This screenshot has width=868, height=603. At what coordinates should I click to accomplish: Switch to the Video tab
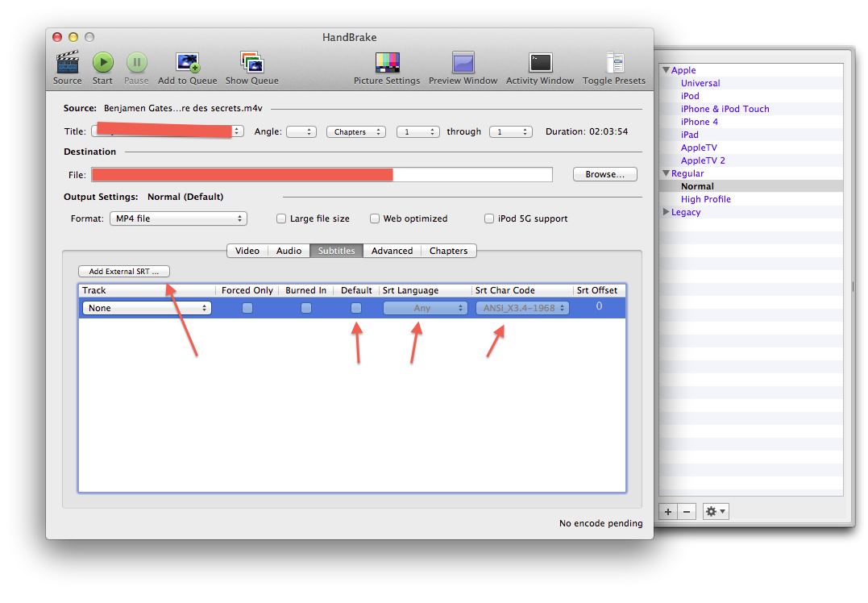point(247,251)
